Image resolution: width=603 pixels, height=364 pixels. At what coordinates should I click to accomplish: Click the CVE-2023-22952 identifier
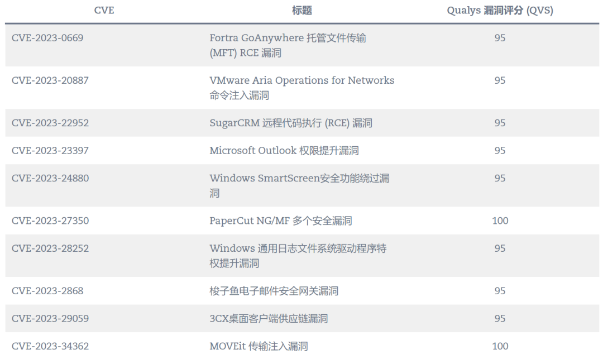(50, 123)
